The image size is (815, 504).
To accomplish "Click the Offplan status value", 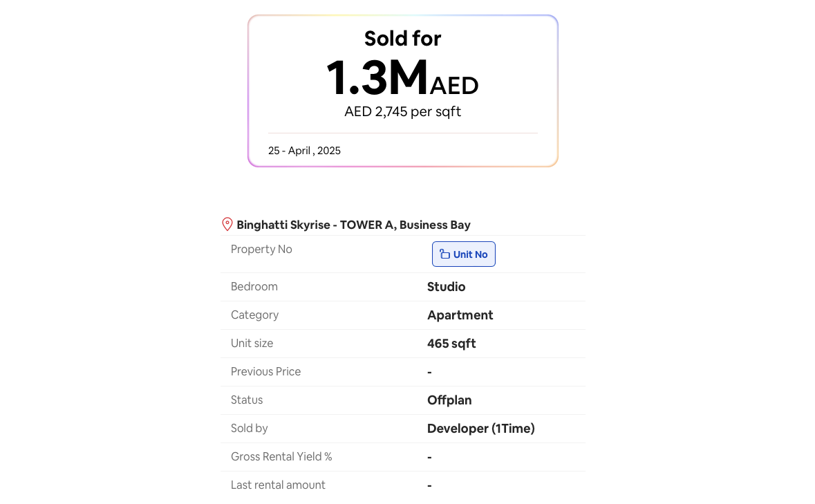I will 449,400.
